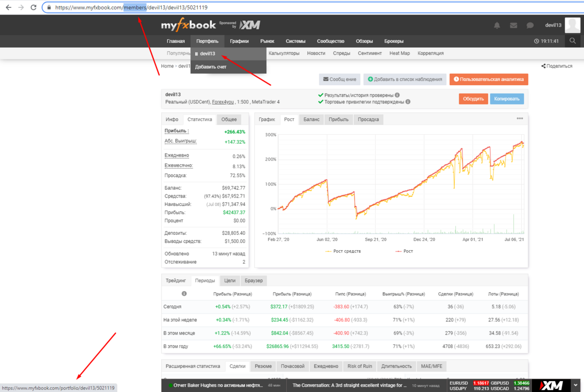Click the clock time 19:11:41
The height and width of the screenshot is (392, 584).
546,41
